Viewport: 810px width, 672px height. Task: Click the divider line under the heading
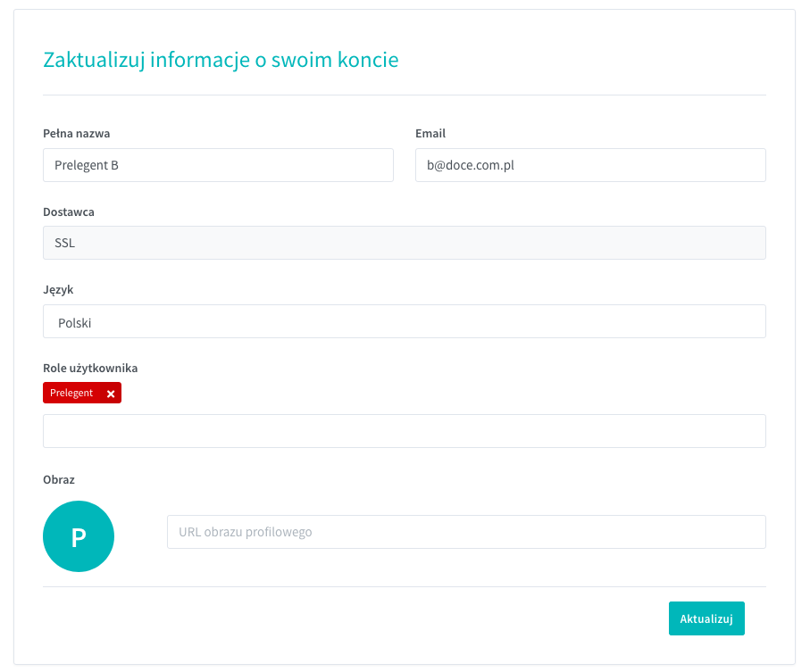coord(404,95)
